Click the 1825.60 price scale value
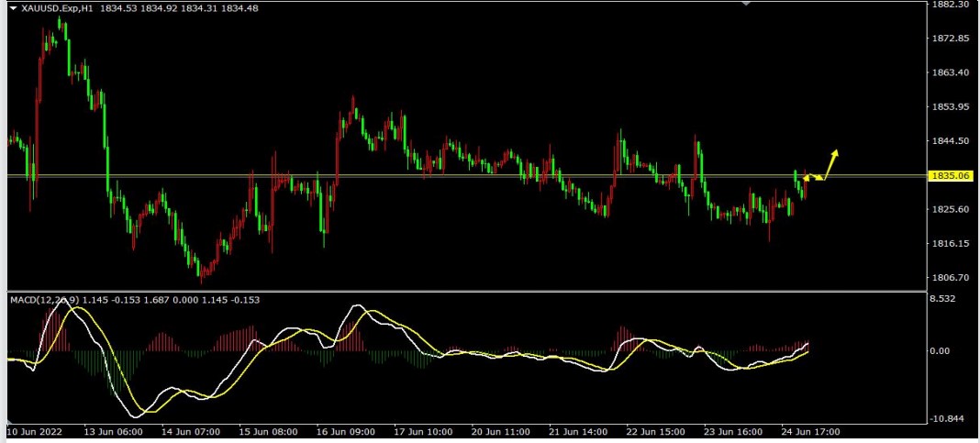980x443 pixels. [x=950, y=209]
